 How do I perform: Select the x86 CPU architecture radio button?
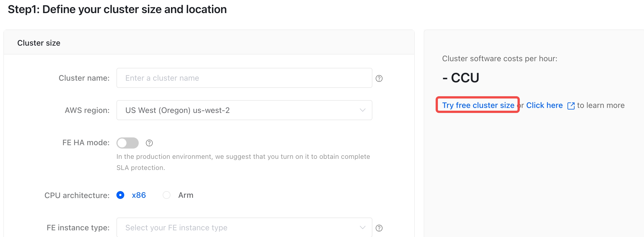coord(120,195)
